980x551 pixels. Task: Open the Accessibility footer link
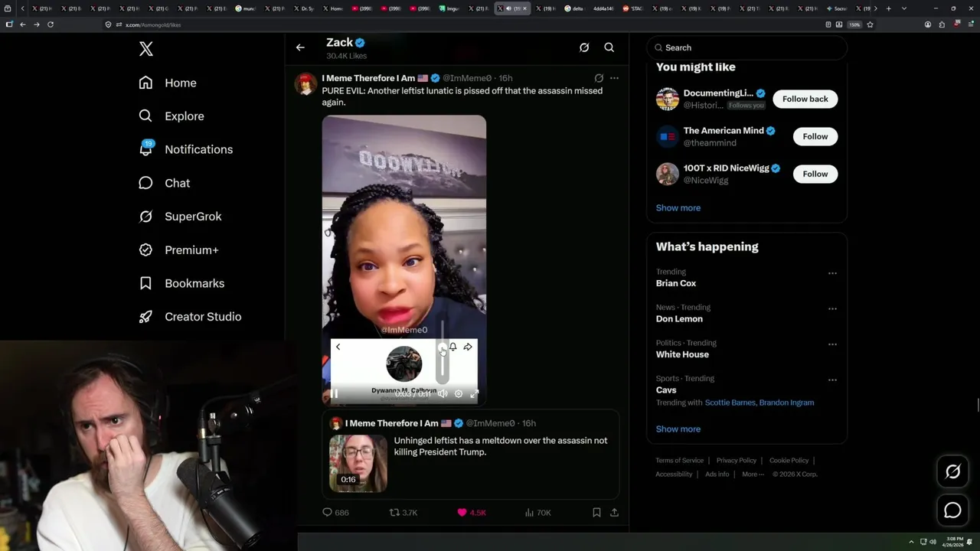pos(674,474)
